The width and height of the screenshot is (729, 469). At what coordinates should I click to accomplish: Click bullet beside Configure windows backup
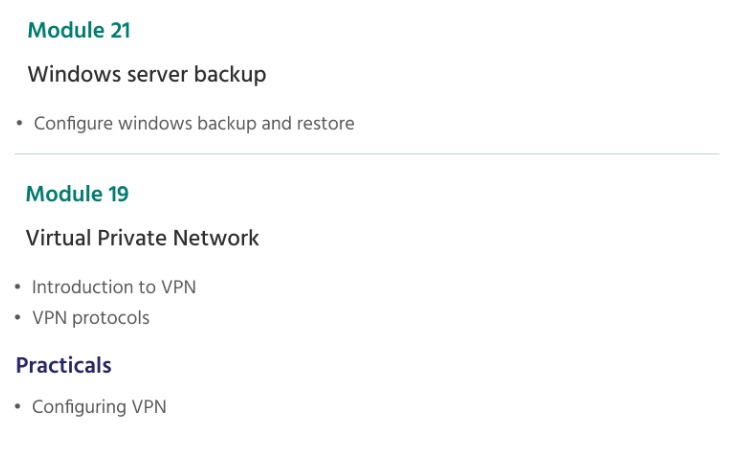click(19, 124)
